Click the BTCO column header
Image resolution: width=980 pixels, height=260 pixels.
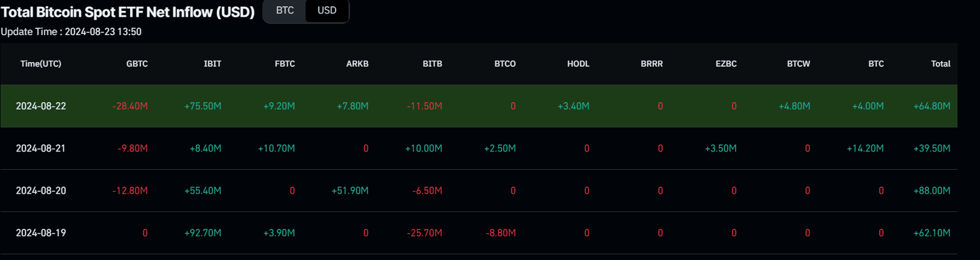click(x=505, y=64)
